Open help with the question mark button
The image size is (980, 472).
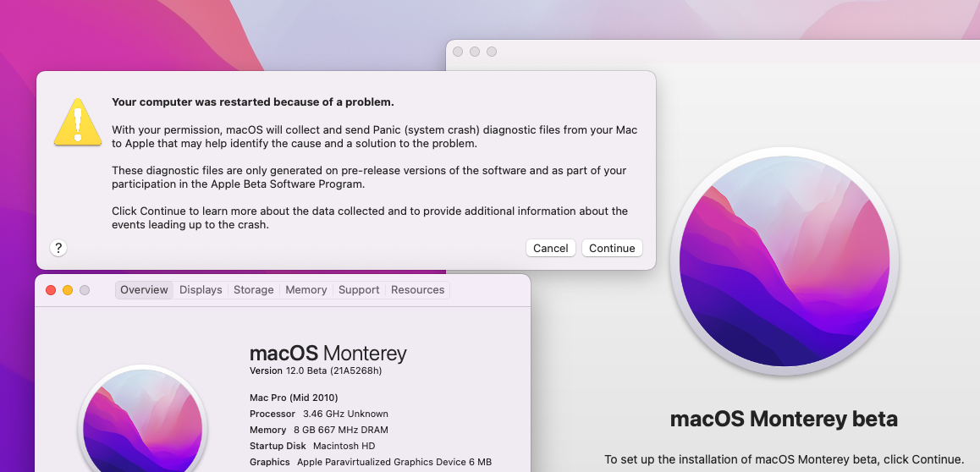point(58,248)
